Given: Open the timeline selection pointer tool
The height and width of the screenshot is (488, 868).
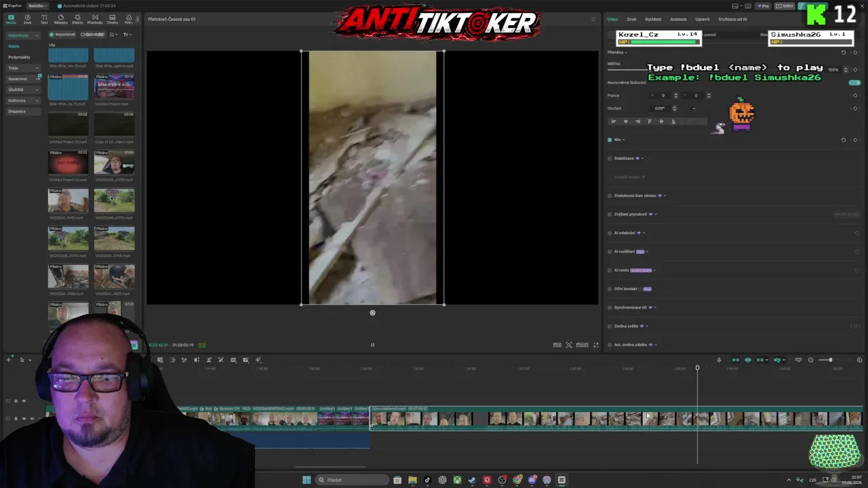Looking at the screenshot, I should pyautogui.click(x=22, y=360).
